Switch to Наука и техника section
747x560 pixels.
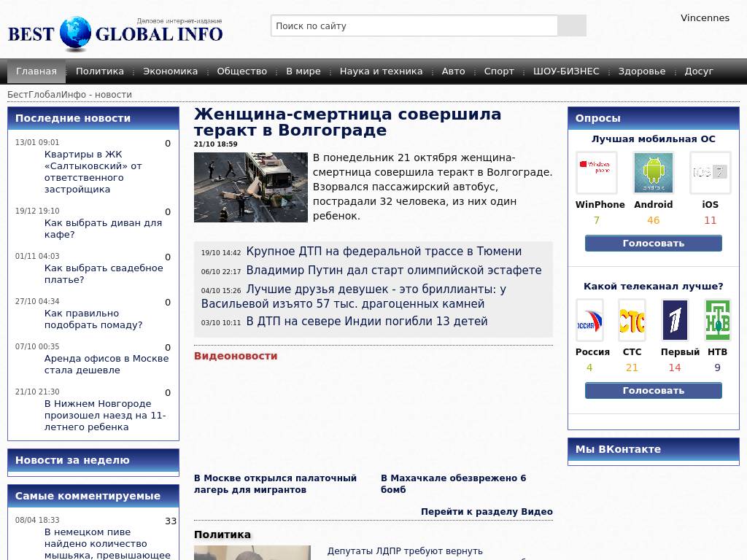pyautogui.click(x=381, y=71)
